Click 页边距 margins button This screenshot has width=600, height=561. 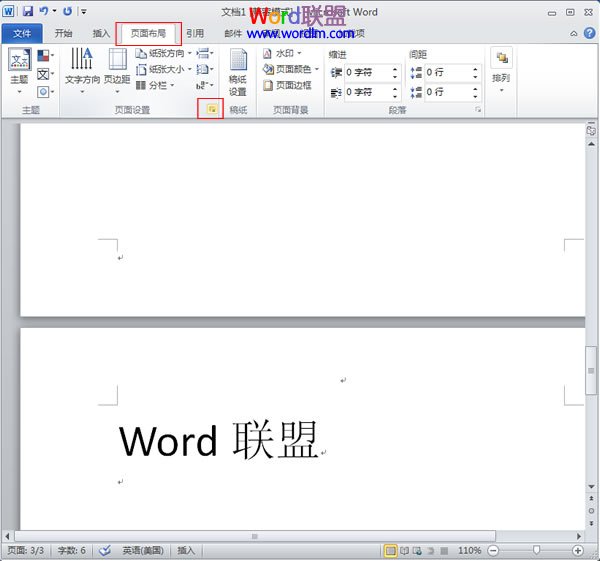click(117, 71)
